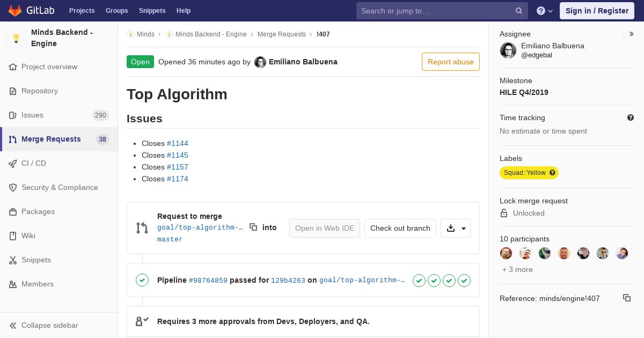The image size is (644, 338).
Task: Click the master target branch link
Action: 170,239
